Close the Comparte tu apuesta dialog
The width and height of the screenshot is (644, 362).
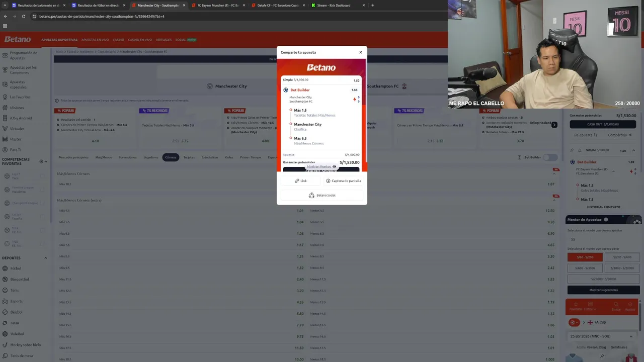pos(360,52)
